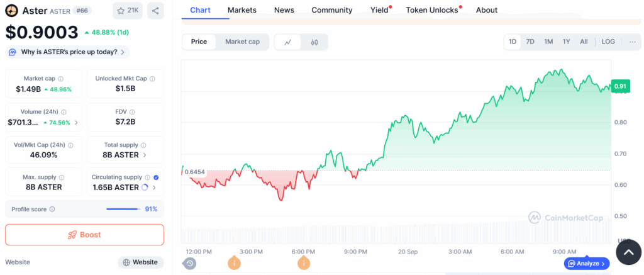Viewport: 644px width, 275px height.
Task: Click the FDV info icon
Action: point(133,112)
